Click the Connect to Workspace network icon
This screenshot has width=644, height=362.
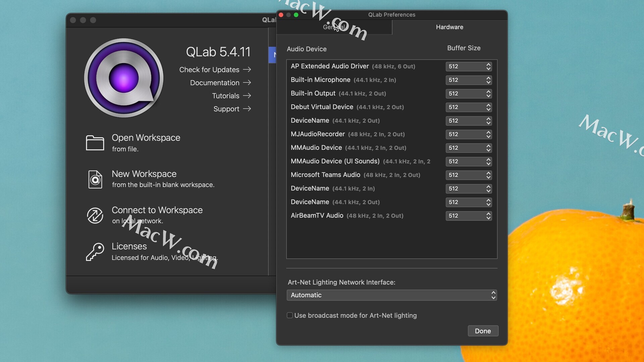click(x=95, y=215)
